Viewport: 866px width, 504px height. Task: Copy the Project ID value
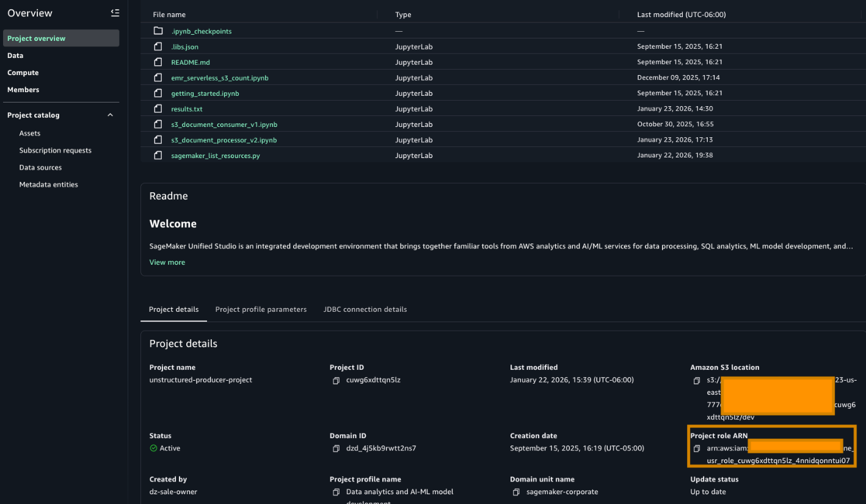(336, 380)
